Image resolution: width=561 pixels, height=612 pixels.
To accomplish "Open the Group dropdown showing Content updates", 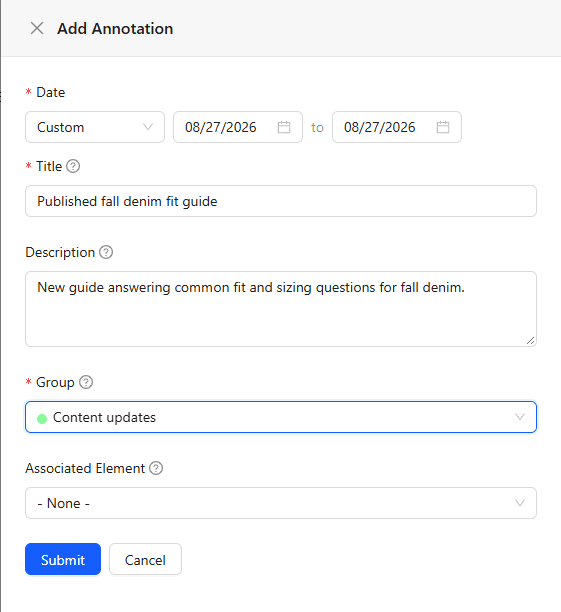I will click(x=281, y=417).
